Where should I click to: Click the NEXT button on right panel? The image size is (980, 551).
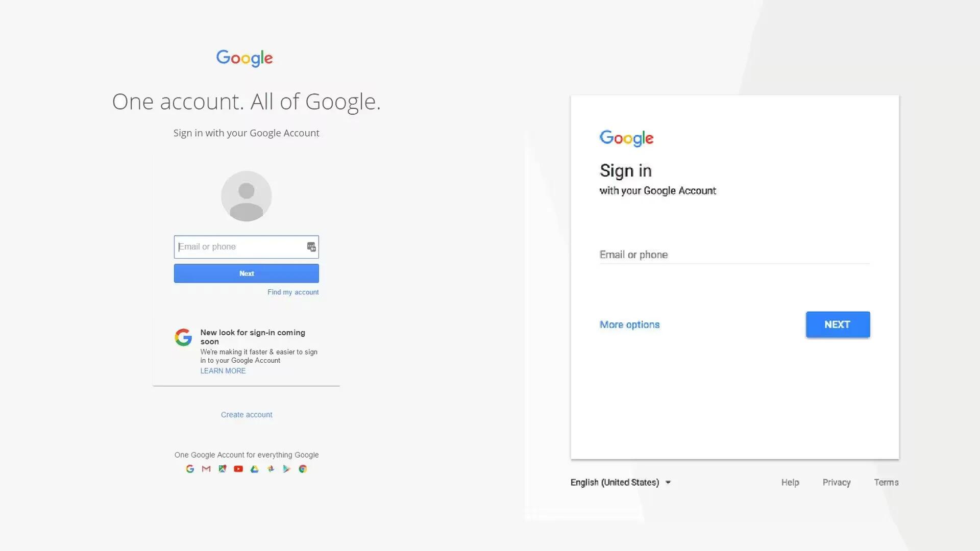[837, 324]
